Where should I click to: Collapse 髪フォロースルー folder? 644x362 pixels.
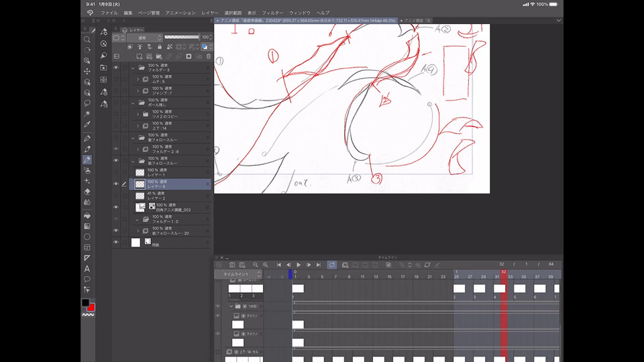(133, 138)
